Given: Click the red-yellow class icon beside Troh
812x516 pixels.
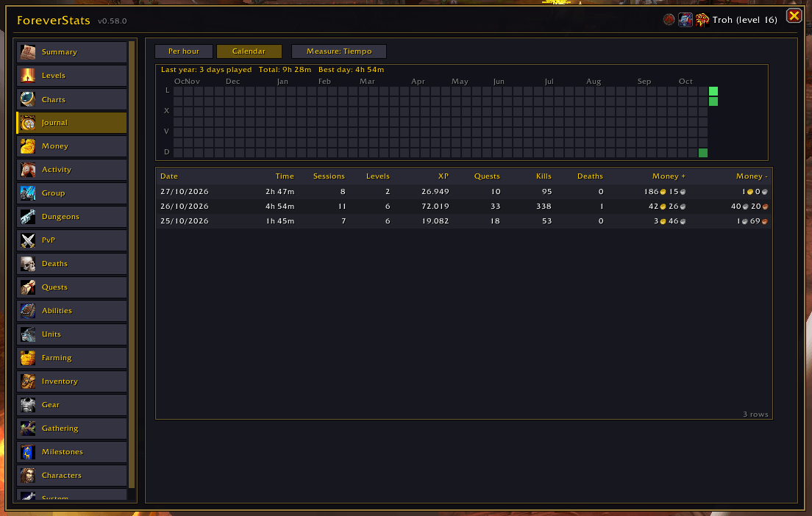Looking at the screenshot, I should pos(702,20).
